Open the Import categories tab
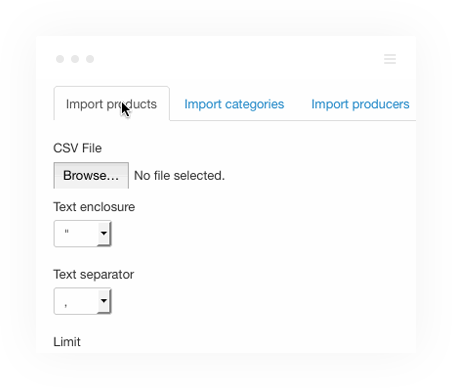The width and height of the screenshot is (452, 388). 234,104
